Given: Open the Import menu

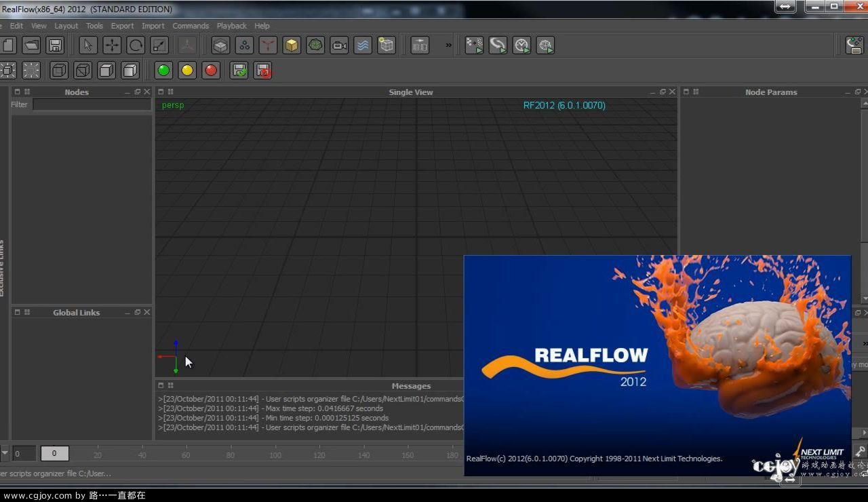Looking at the screenshot, I should (153, 26).
